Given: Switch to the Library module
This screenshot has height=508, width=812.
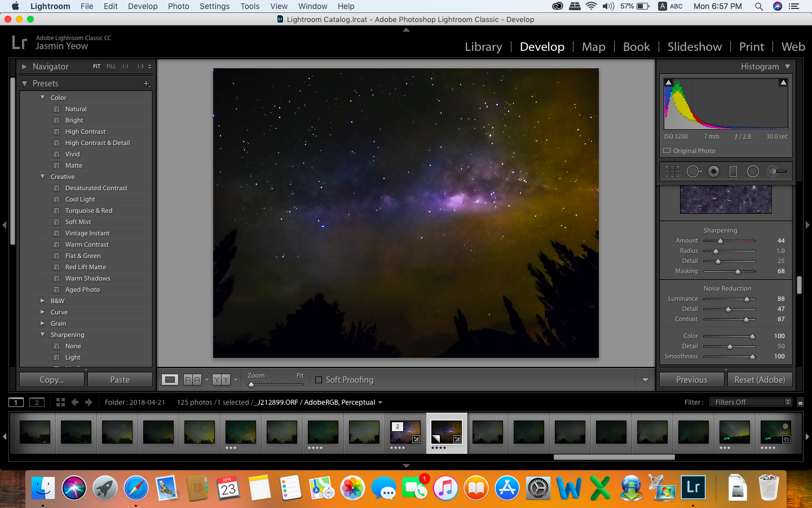Looking at the screenshot, I should [x=483, y=47].
